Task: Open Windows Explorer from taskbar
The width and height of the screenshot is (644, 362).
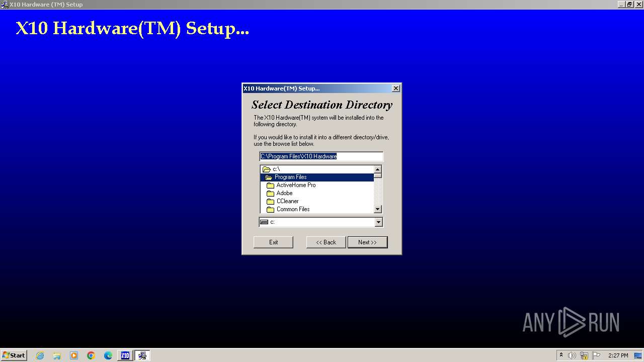Action: coord(57,355)
